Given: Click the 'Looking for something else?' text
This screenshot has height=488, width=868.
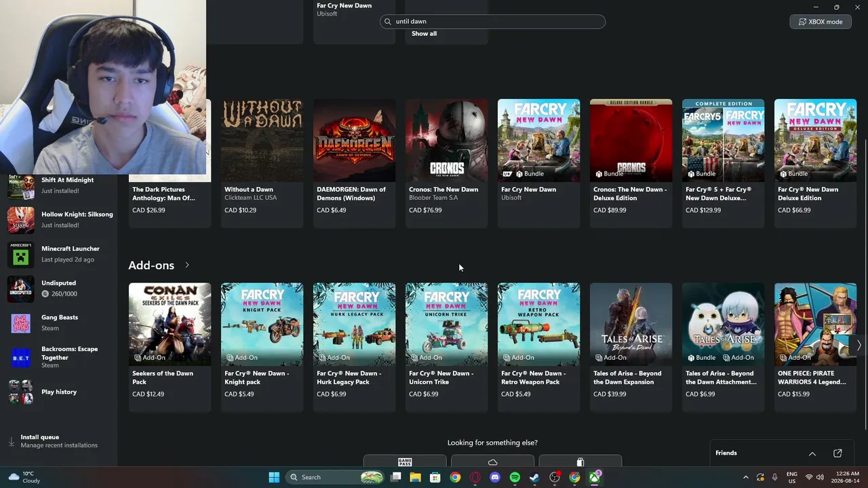Looking at the screenshot, I should point(492,443).
